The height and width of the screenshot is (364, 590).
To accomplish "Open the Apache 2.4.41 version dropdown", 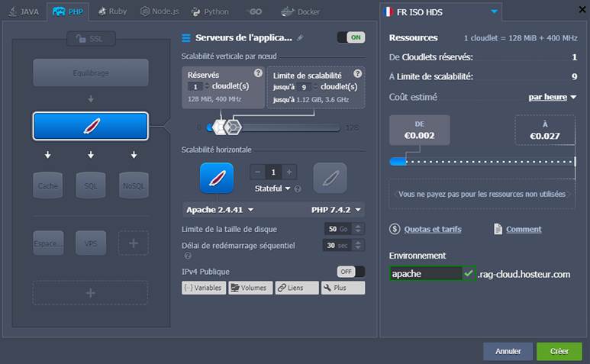I will (x=220, y=210).
